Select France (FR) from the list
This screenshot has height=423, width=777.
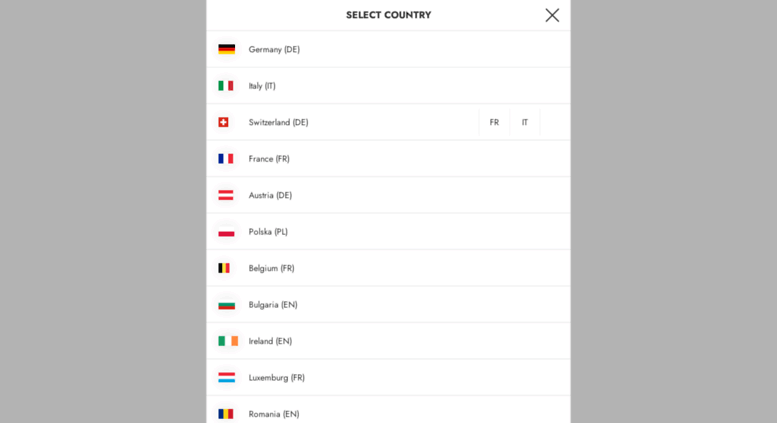pos(269,159)
